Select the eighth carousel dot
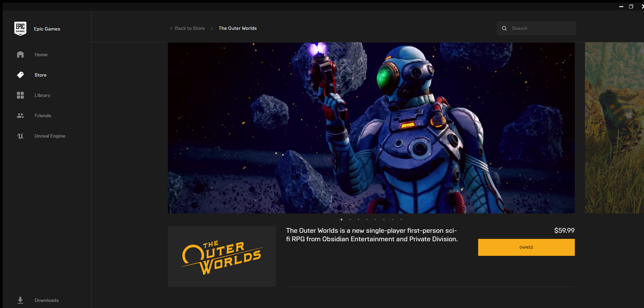This screenshot has width=644, height=308. [401, 220]
